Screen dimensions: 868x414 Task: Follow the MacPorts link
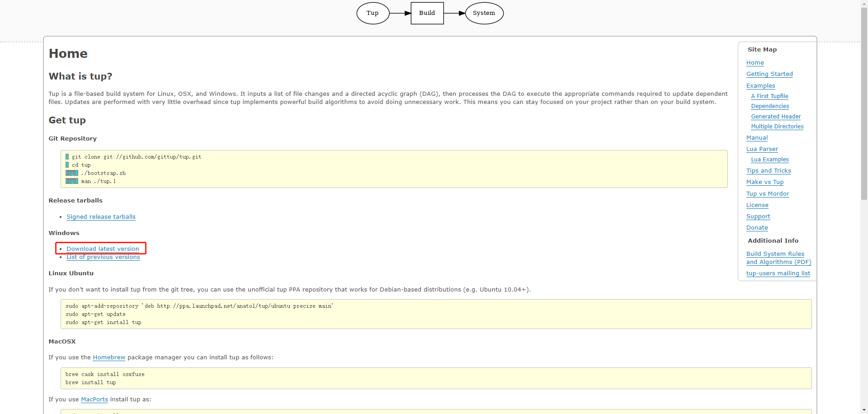[94, 400]
